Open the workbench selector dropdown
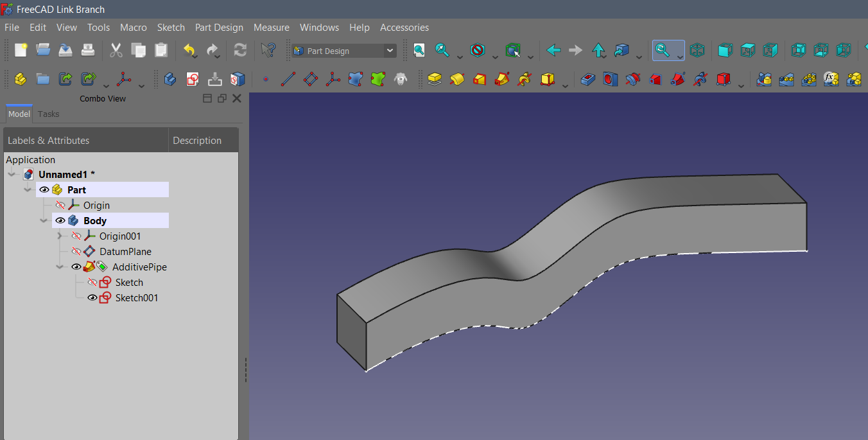This screenshot has width=868, height=440. (x=390, y=50)
